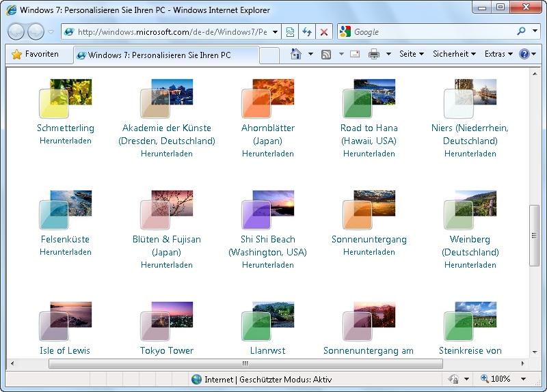Click the Refresh page icon
Viewport: 547px width, 392px height.
(307, 32)
